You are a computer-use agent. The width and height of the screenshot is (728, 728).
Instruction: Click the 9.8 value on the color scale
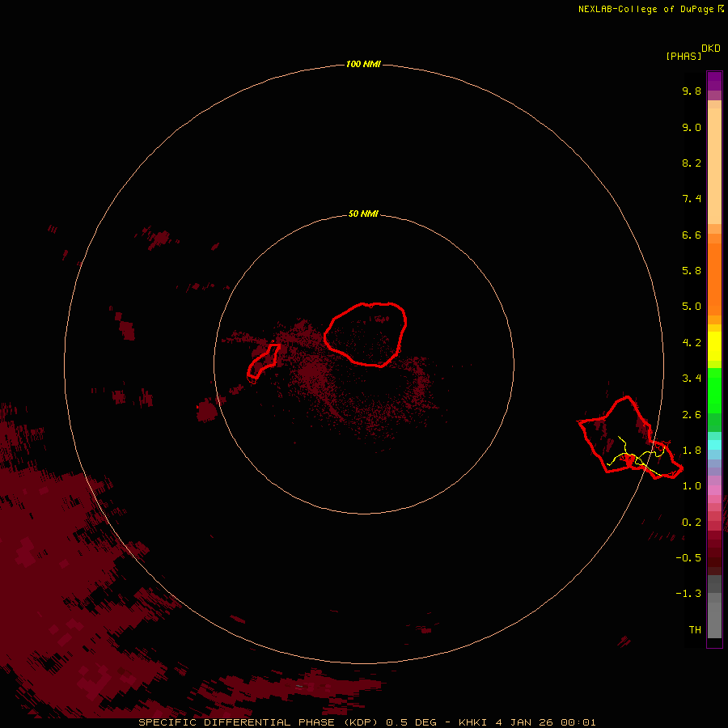pyautogui.click(x=692, y=91)
